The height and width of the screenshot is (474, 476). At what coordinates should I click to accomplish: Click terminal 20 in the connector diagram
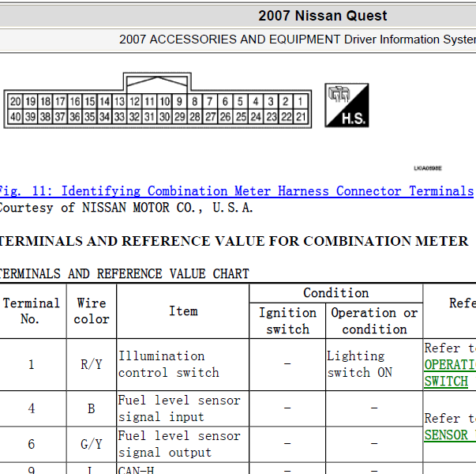tap(16, 101)
